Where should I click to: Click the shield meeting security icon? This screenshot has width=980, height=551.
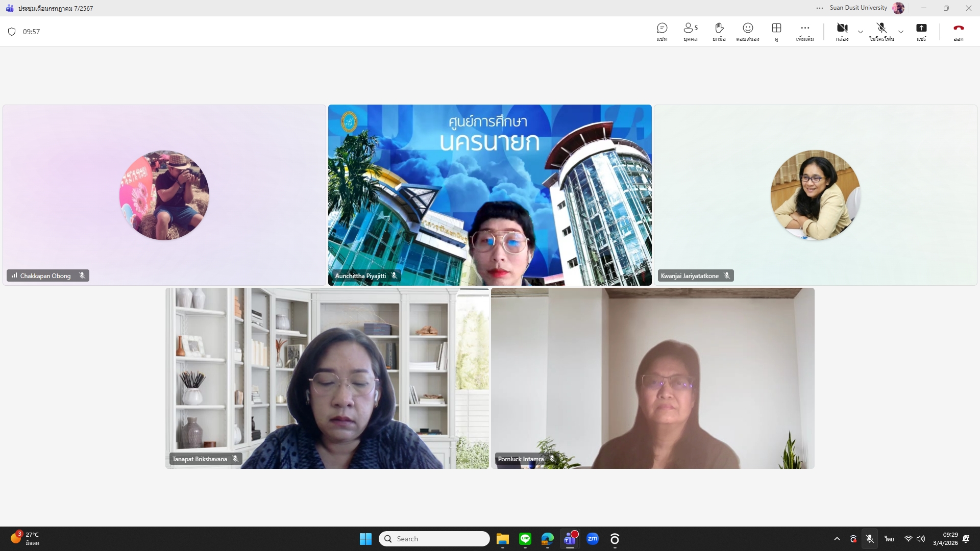click(12, 32)
